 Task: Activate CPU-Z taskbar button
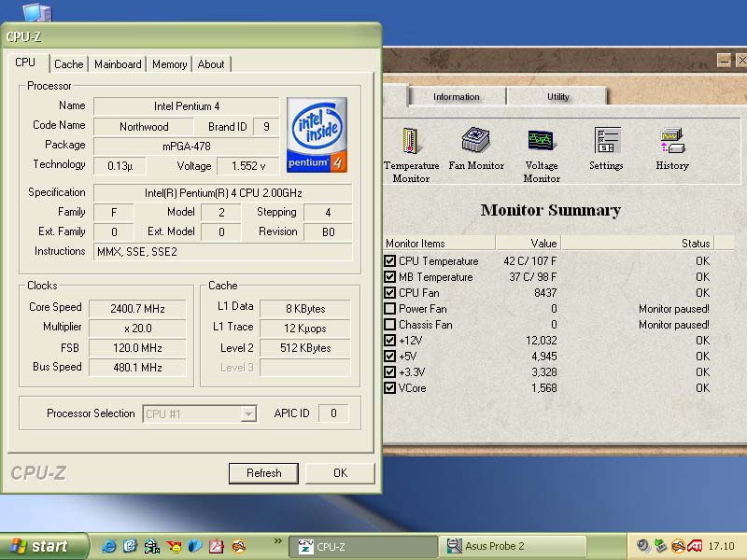click(363, 546)
